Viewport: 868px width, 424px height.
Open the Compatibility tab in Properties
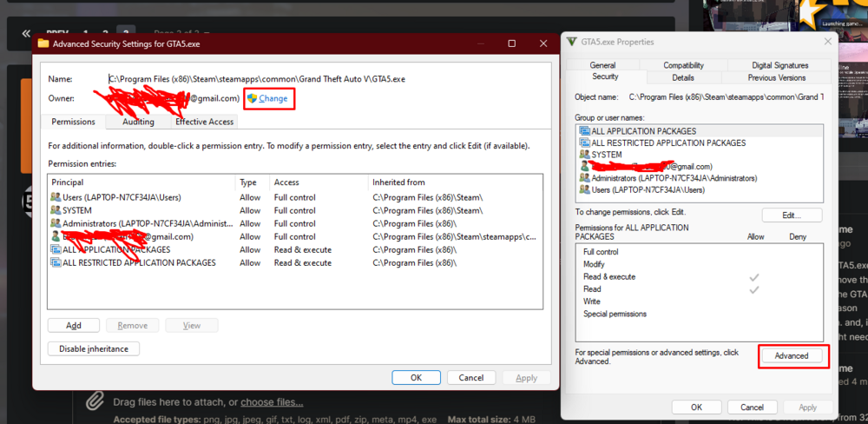tap(684, 65)
